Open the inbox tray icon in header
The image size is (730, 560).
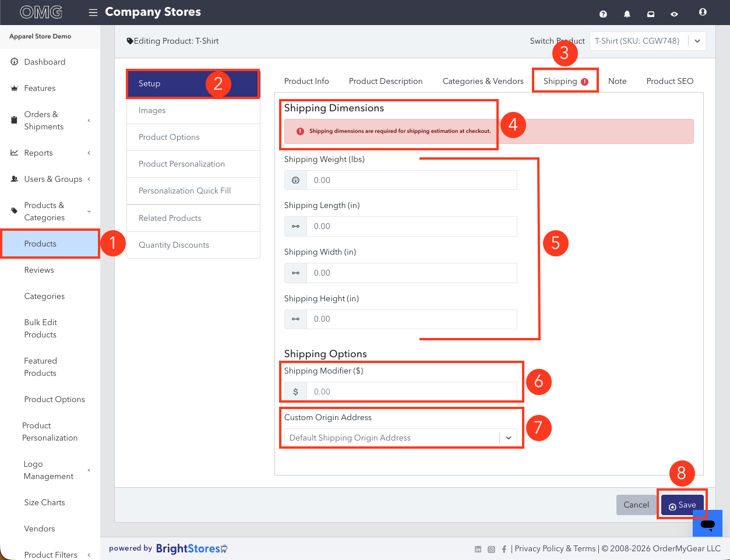coord(651,14)
